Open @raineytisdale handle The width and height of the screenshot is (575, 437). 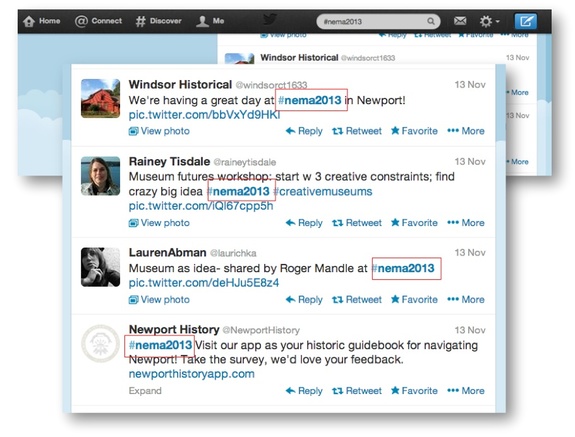tap(245, 162)
